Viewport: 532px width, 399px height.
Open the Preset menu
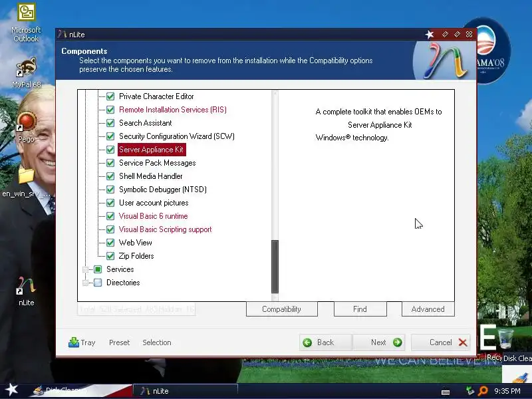pyautogui.click(x=120, y=342)
